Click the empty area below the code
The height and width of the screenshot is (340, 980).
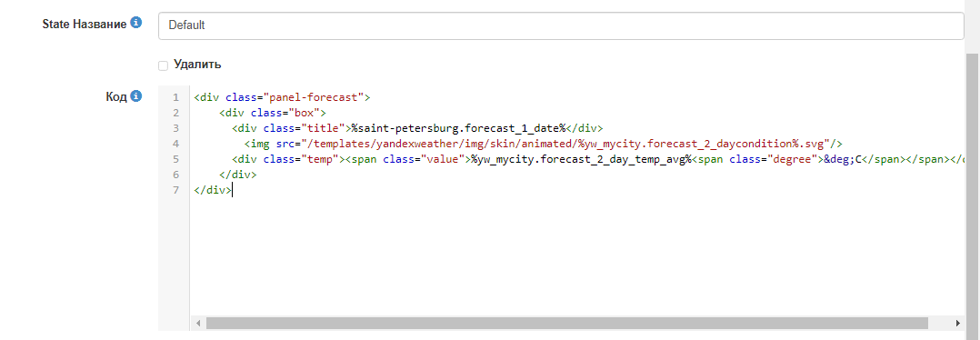click(x=575, y=256)
